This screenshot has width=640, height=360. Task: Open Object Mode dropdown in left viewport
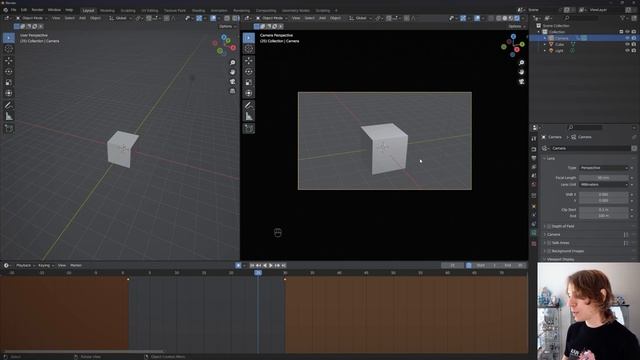point(32,18)
